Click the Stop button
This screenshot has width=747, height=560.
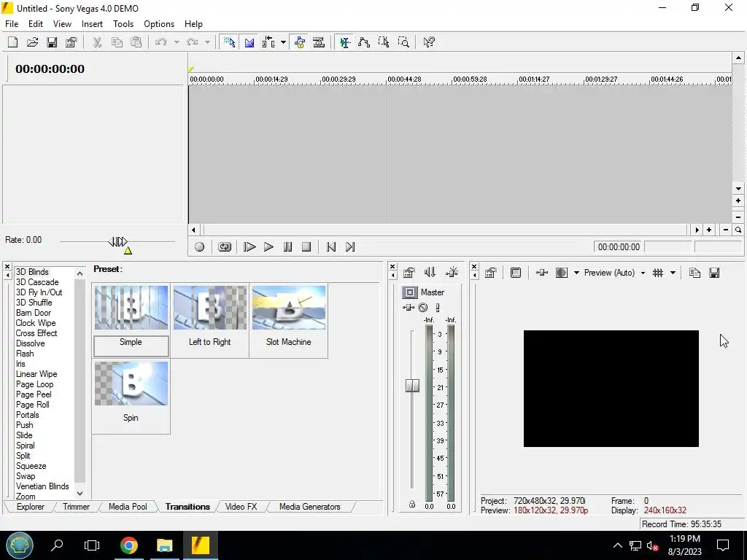pos(306,246)
